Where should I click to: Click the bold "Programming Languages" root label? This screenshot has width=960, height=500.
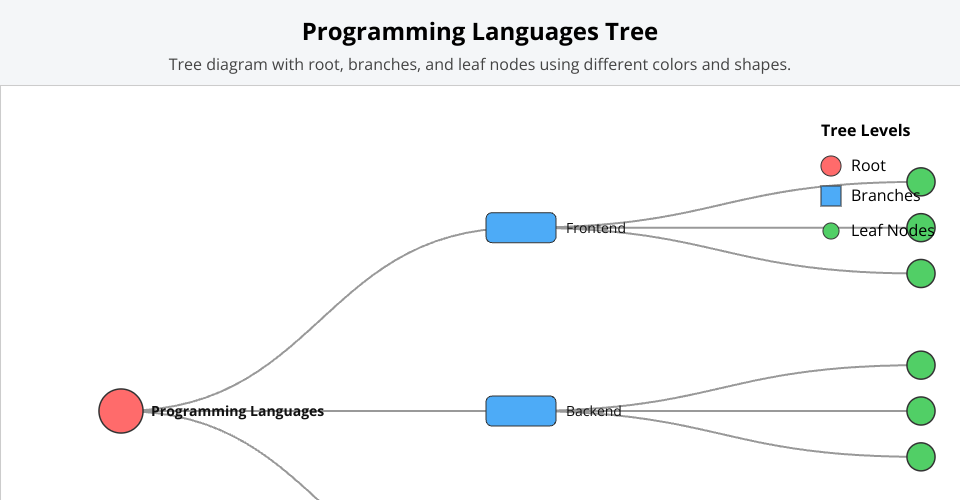click(238, 411)
